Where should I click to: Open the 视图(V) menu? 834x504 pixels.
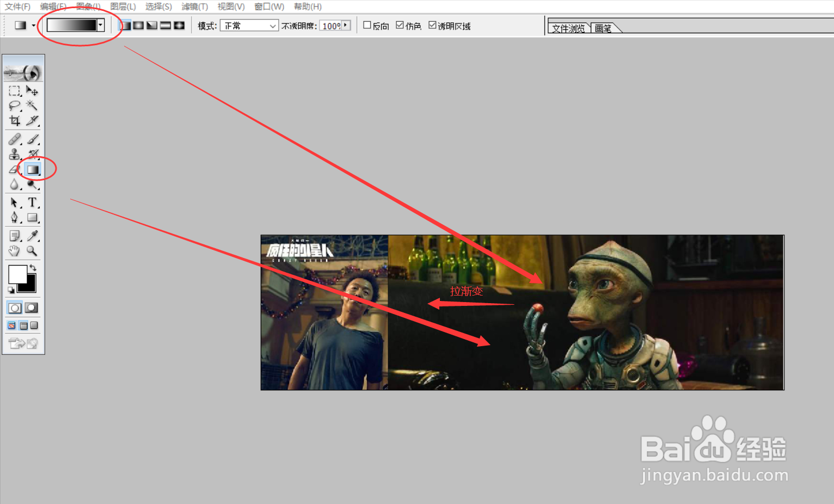(231, 7)
